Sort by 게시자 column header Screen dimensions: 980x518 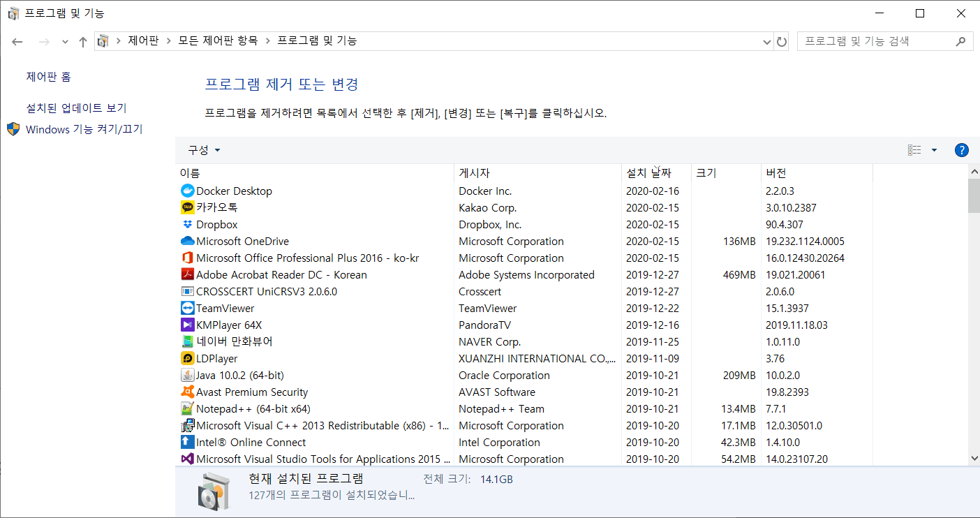(537, 173)
